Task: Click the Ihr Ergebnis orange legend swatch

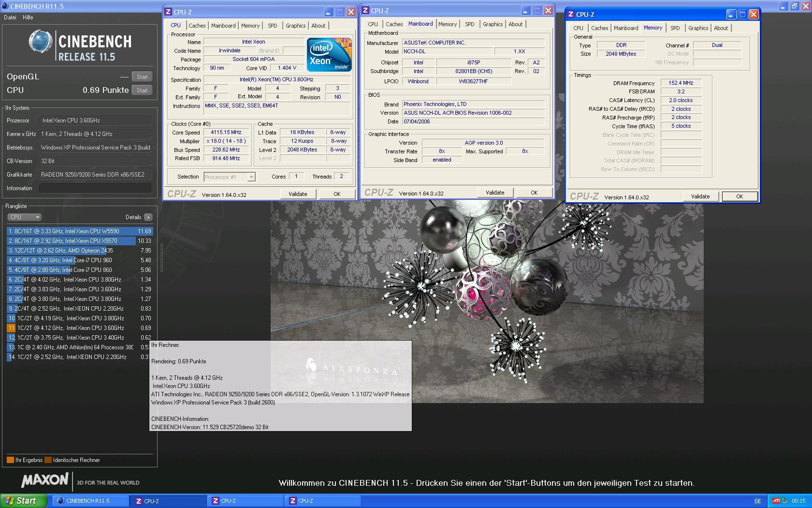Action: pyautogui.click(x=10, y=460)
